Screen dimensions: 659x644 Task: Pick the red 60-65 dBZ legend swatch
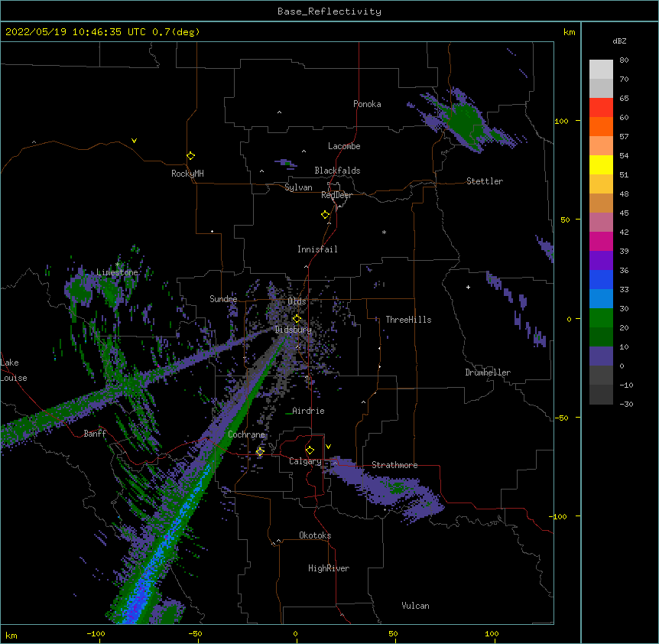[x=601, y=108]
